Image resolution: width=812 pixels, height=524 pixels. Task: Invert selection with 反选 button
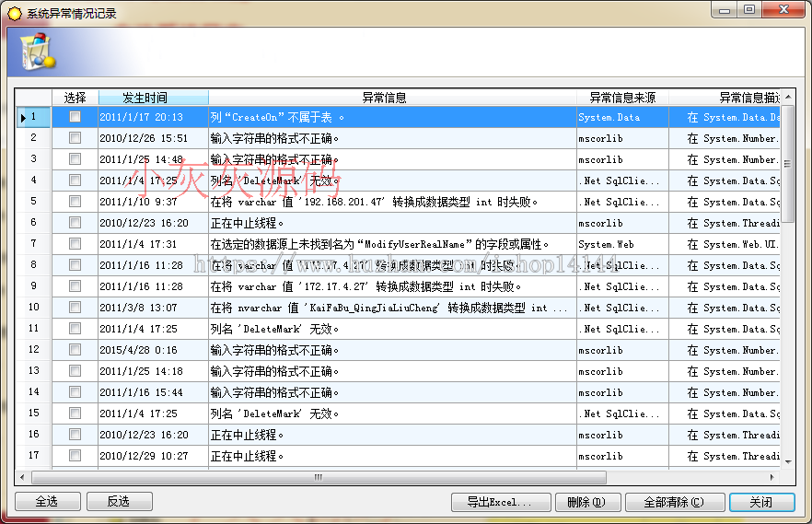tap(119, 502)
